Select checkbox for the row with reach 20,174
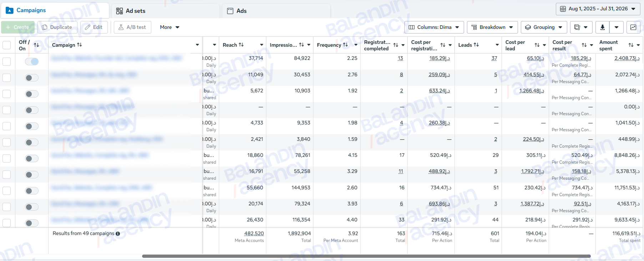Image resolution: width=644 pixels, height=261 pixels. (x=6, y=207)
